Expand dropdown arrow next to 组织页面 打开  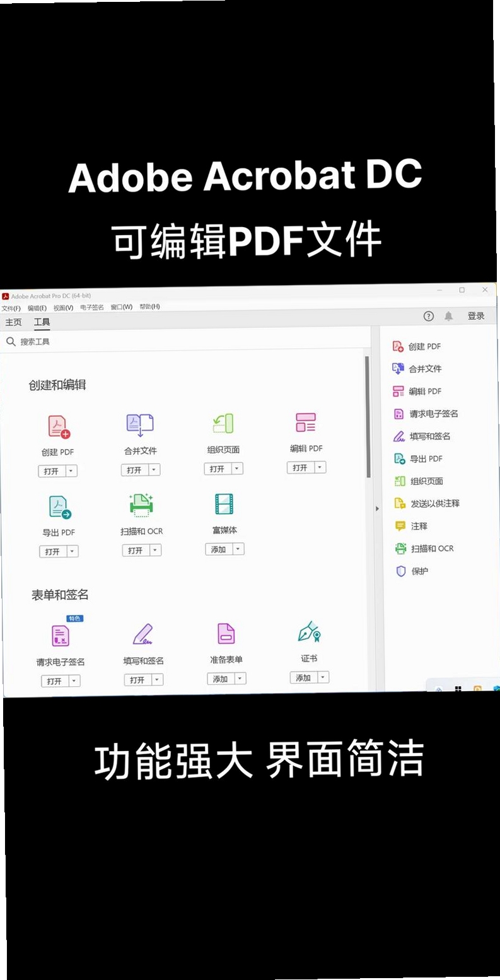237,469
